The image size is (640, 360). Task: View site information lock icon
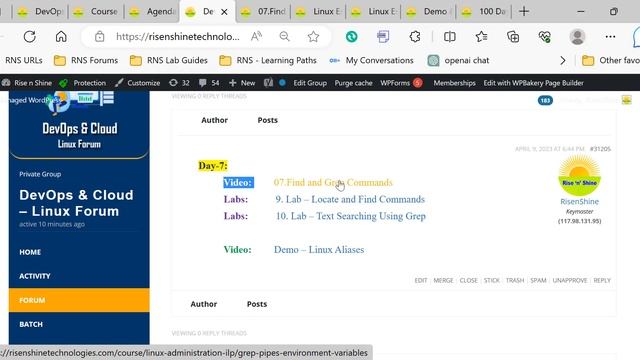click(x=99, y=37)
